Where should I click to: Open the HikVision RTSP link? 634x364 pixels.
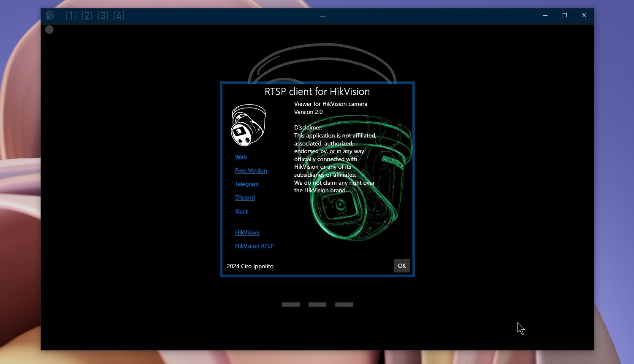[254, 246]
